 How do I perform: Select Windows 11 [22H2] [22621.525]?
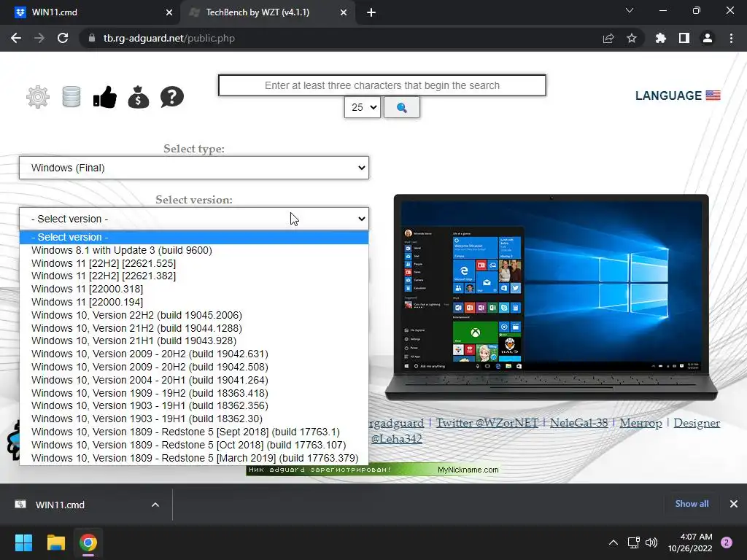[x=194, y=263]
